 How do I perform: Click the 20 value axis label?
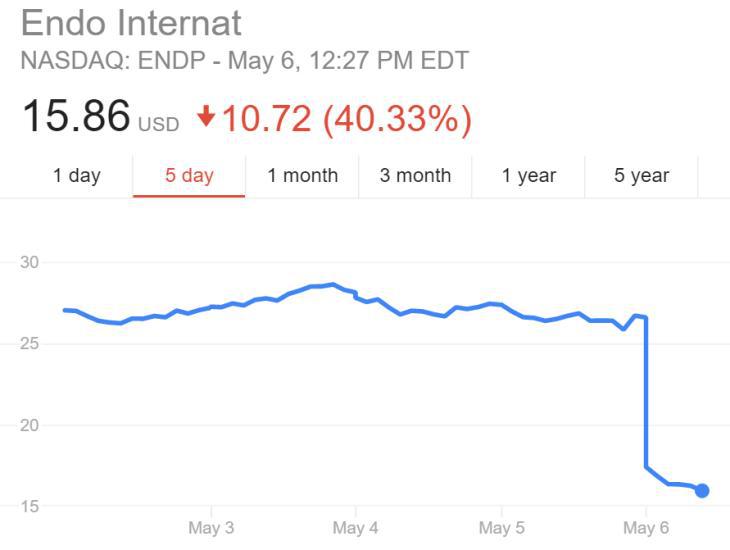28,425
